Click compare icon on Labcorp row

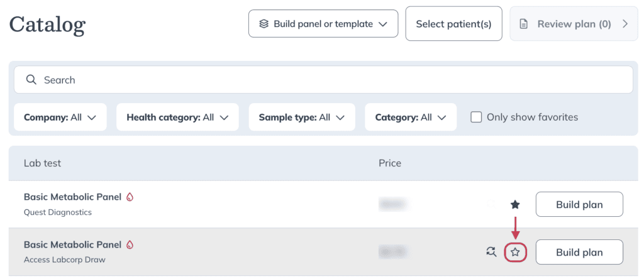tap(491, 251)
